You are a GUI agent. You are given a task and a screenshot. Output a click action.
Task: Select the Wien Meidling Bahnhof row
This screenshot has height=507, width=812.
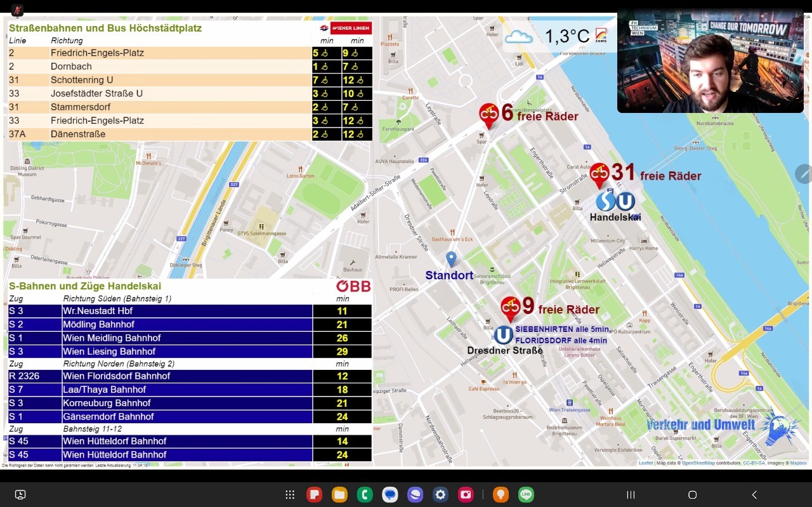click(x=190, y=338)
